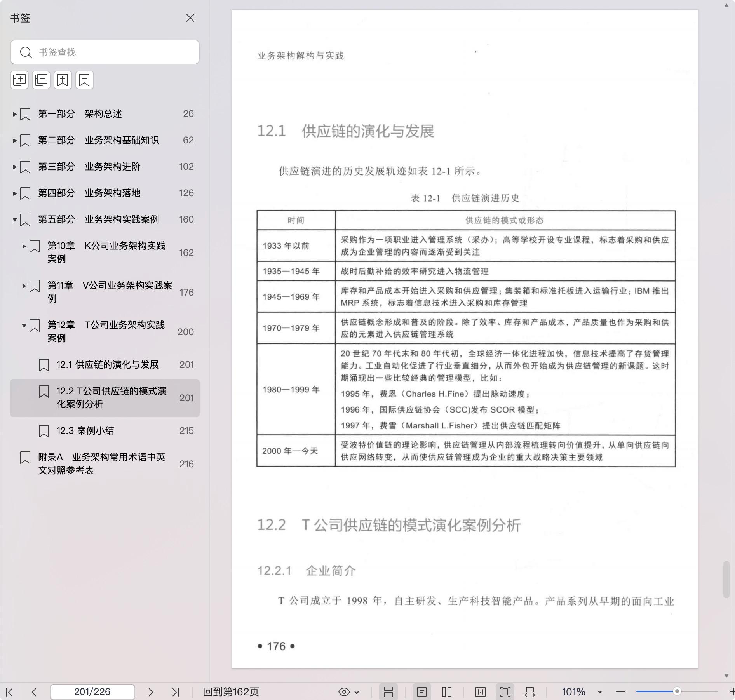This screenshot has height=700, width=735.
Task: Click the zoom slider handle
Action: [x=677, y=691]
